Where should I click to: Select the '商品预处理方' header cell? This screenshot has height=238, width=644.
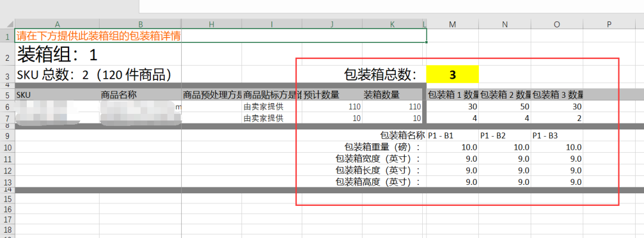(x=212, y=95)
